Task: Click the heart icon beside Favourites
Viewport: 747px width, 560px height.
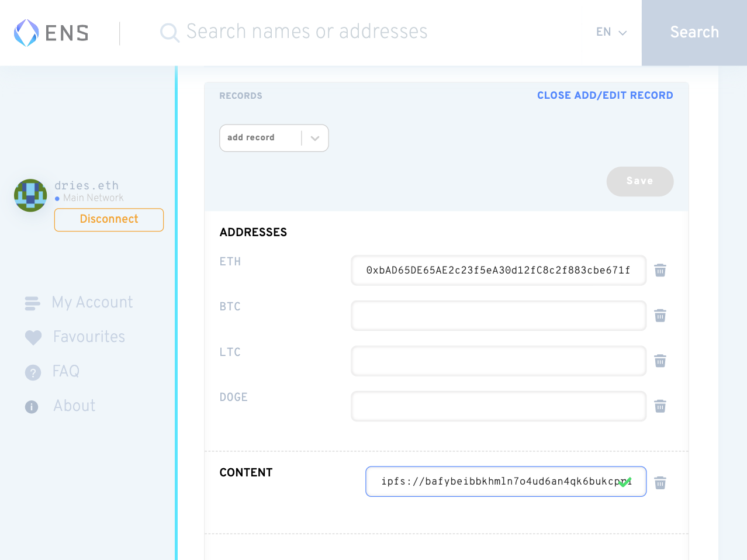Action: (x=32, y=337)
